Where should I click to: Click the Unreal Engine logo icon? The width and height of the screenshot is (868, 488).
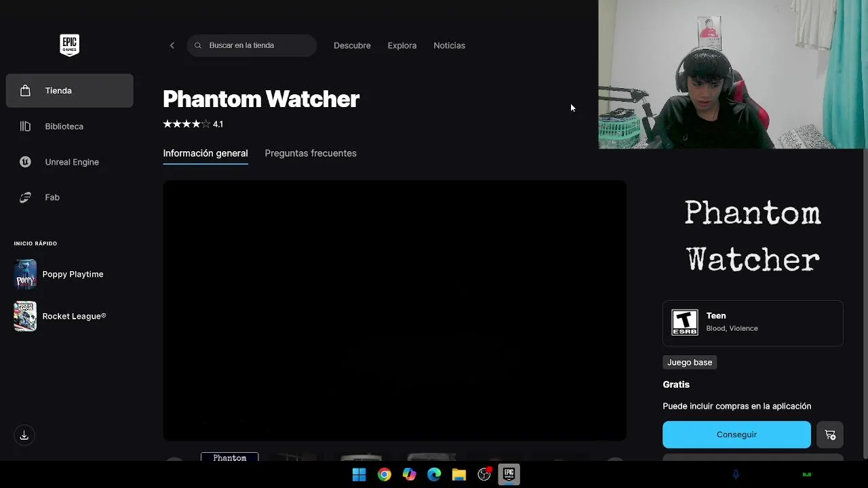25,162
